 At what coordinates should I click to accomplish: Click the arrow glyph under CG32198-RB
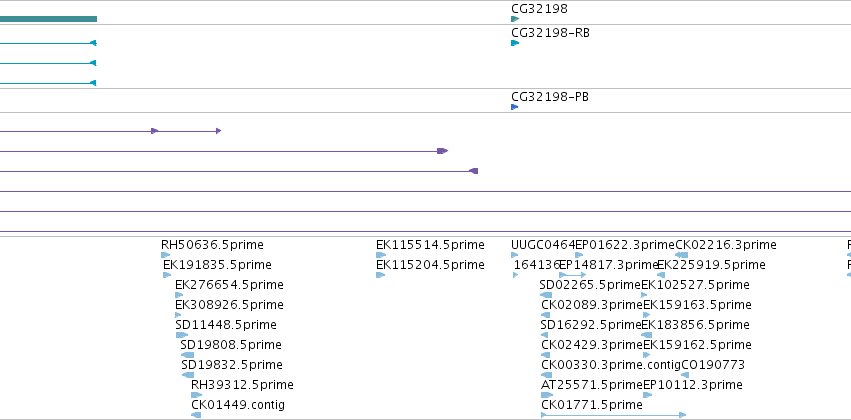[x=515, y=43]
